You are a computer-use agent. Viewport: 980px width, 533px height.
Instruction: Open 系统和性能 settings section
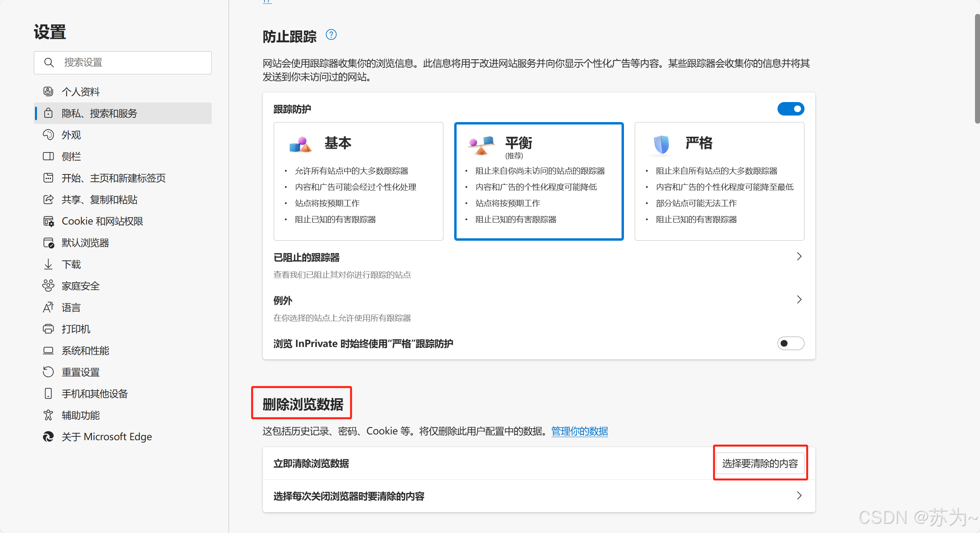tap(85, 351)
